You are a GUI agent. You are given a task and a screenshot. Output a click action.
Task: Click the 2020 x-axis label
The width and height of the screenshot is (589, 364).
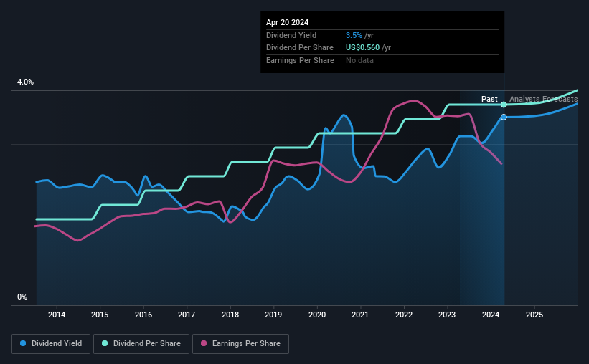coord(317,315)
